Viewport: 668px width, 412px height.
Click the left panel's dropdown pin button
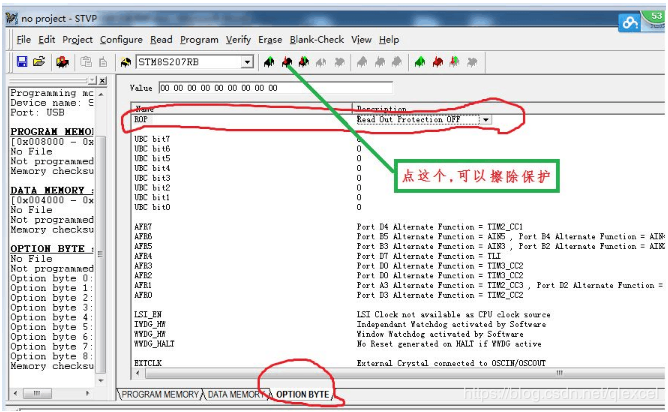(92, 81)
